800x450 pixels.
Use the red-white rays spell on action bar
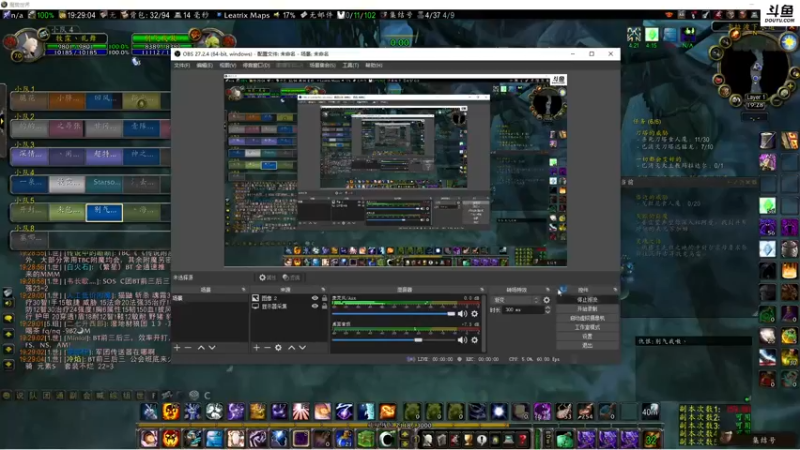point(301,411)
